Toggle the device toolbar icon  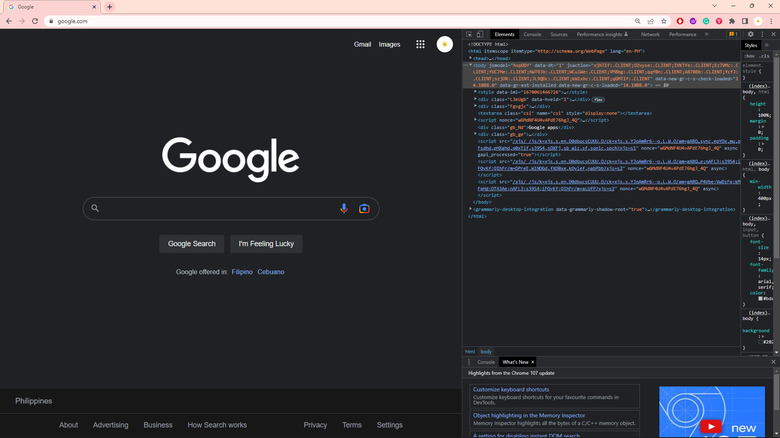point(482,34)
